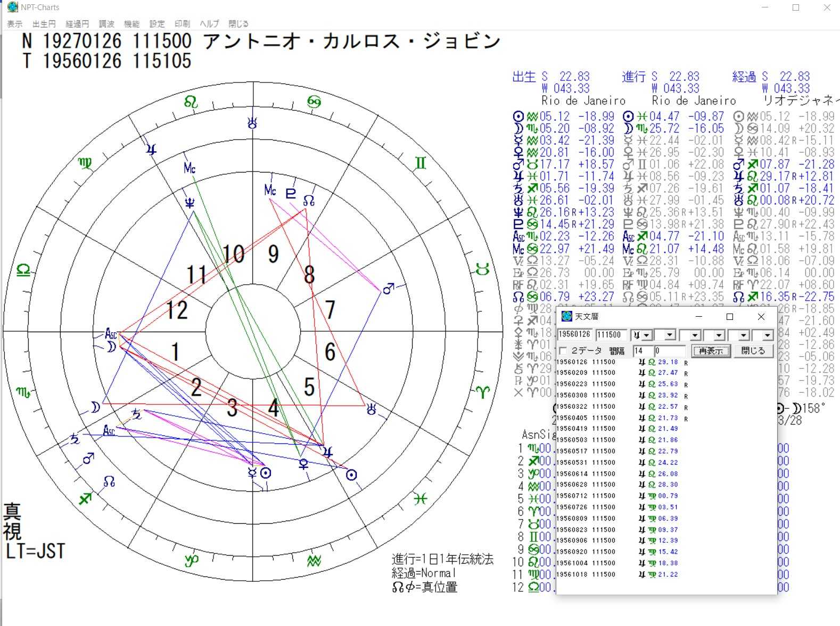The width and height of the screenshot is (840, 626).
Task: Click the Sagittarius sign on the chart wheel
Action: tap(85, 499)
